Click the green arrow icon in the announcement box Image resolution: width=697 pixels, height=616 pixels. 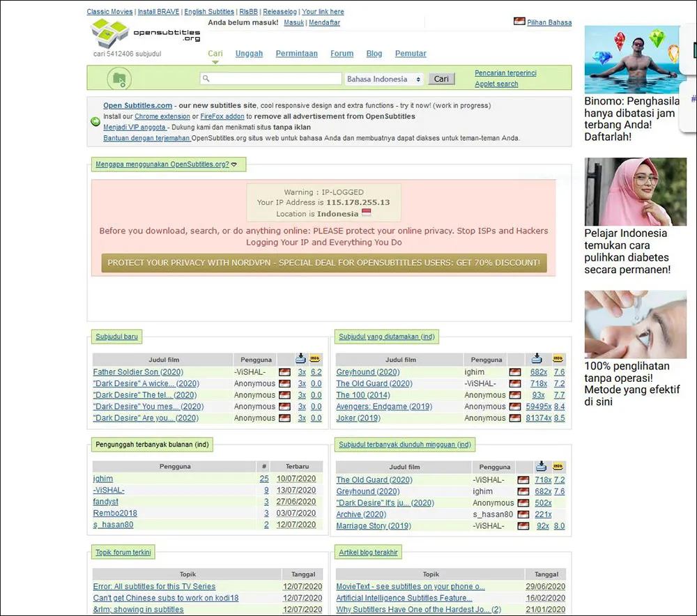tap(95, 122)
